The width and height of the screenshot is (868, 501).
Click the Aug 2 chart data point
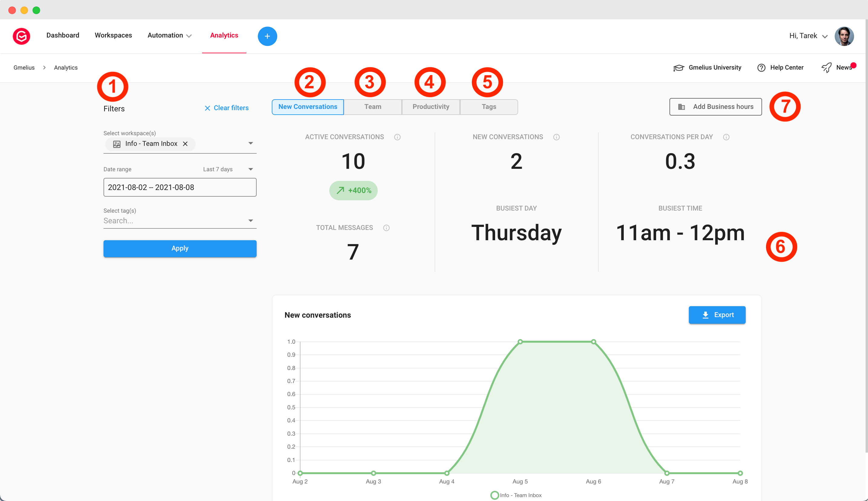pos(300,473)
